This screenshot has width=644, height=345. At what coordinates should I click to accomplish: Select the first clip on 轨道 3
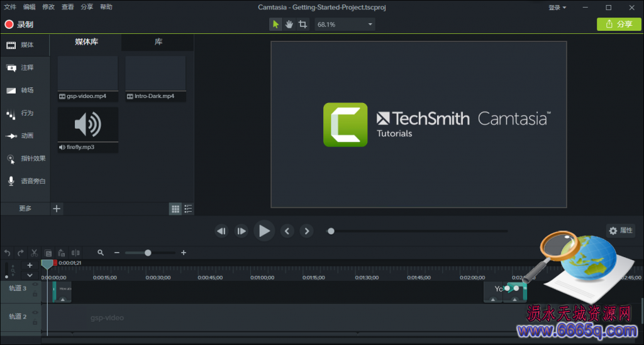[x=62, y=292]
